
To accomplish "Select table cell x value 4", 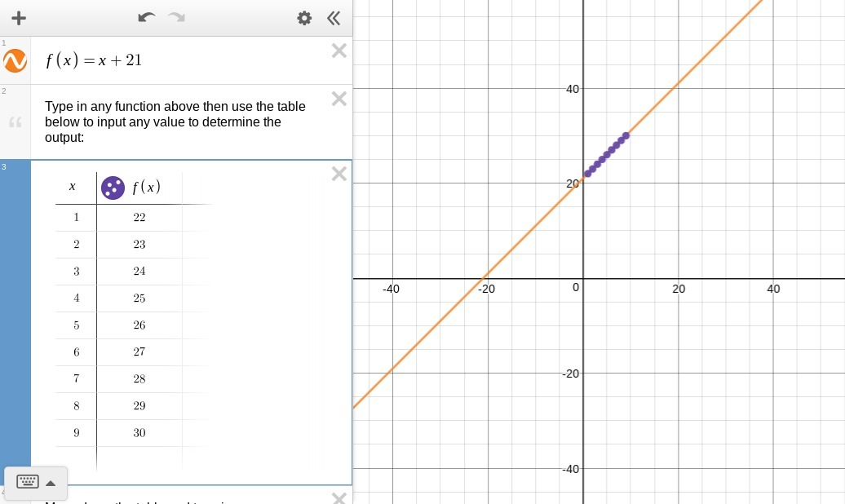I will click(76, 298).
